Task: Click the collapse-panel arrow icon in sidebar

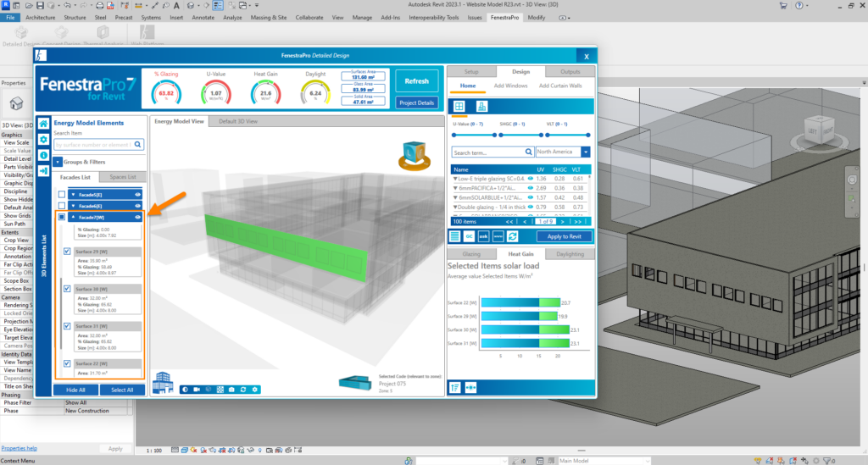Action: coord(43,171)
